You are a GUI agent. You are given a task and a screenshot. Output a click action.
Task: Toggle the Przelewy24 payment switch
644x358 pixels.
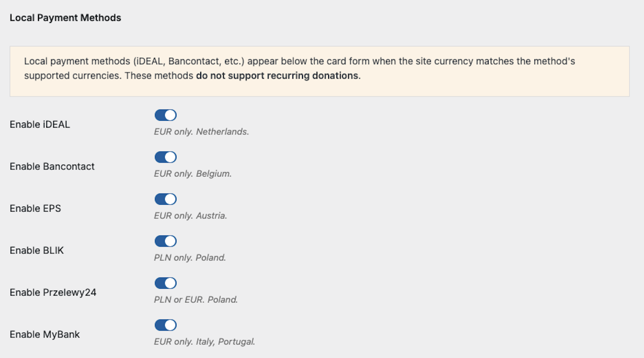(x=165, y=283)
